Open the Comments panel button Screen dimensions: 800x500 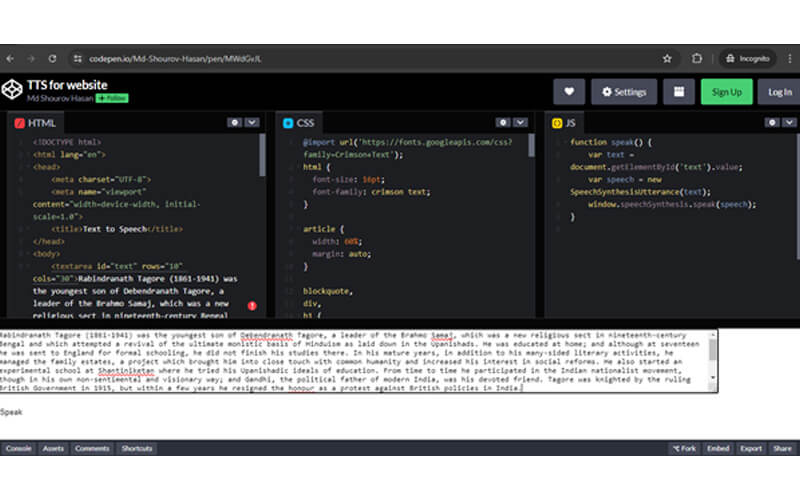(x=92, y=448)
